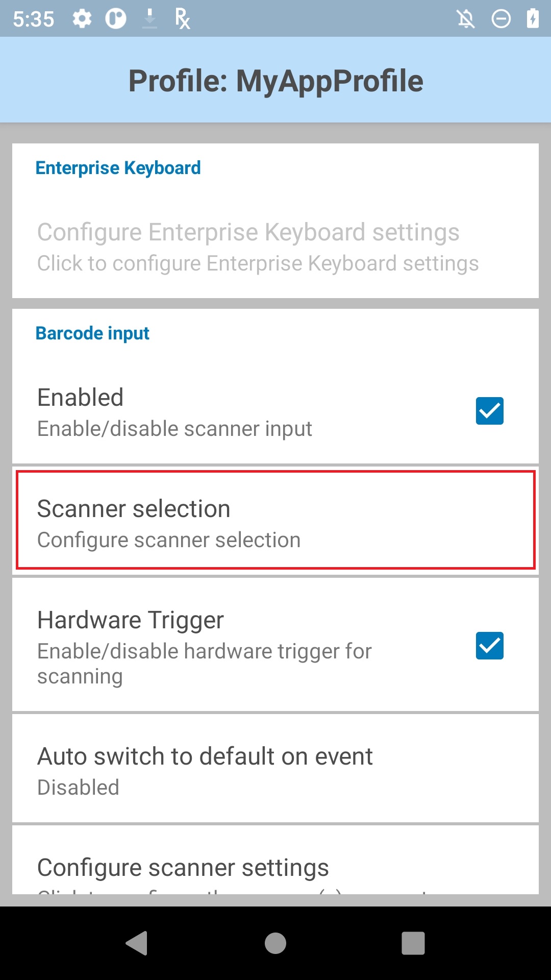
Task: Tap the Hardware Trigger description text
Action: tap(205, 664)
